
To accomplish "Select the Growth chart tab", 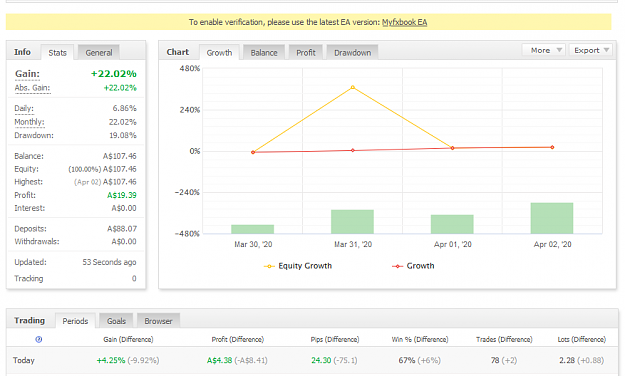I will 219,53.
